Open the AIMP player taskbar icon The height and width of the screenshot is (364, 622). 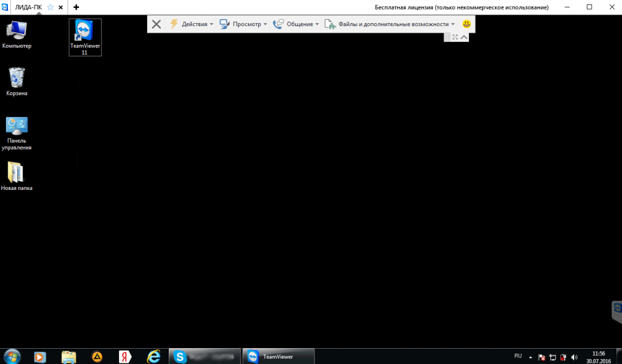pos(97,357)
